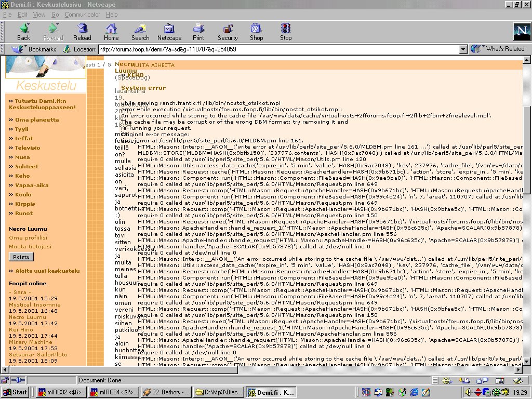532x399 pixels.
Task: Switch to the mIRC64 taskbar window
Action: (x=114, y=392)
